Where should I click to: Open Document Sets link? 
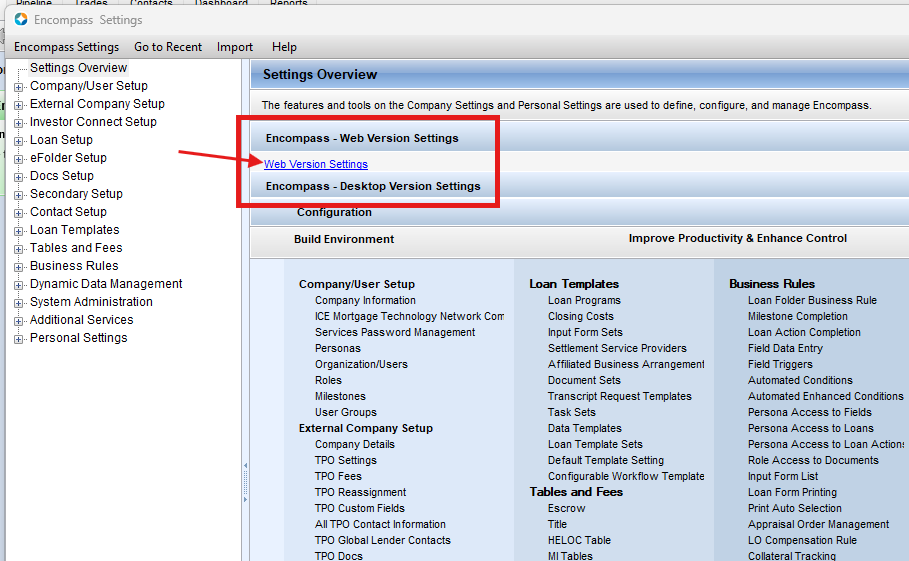coord(584,380)
